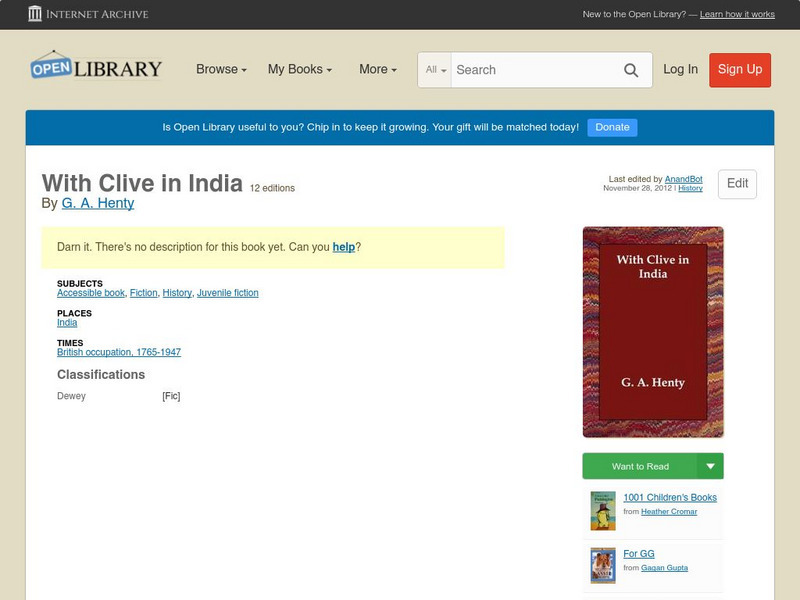
Task: Open the My Books menu
Action: tap(300, 69)
